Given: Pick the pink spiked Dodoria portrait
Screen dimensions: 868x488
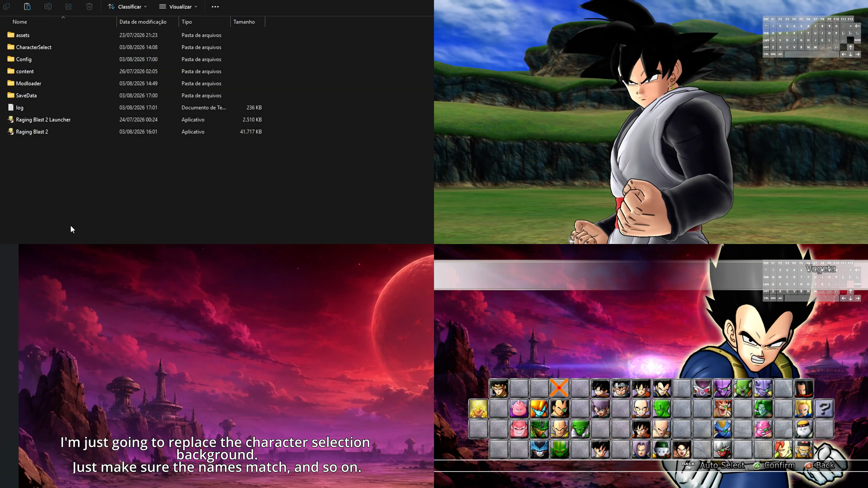Looking at the screenshot, I should (x=763, y=429).
